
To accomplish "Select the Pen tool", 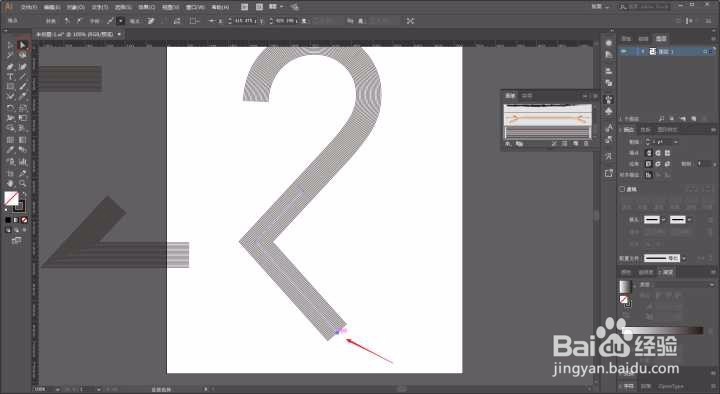I will click(10, 67).
